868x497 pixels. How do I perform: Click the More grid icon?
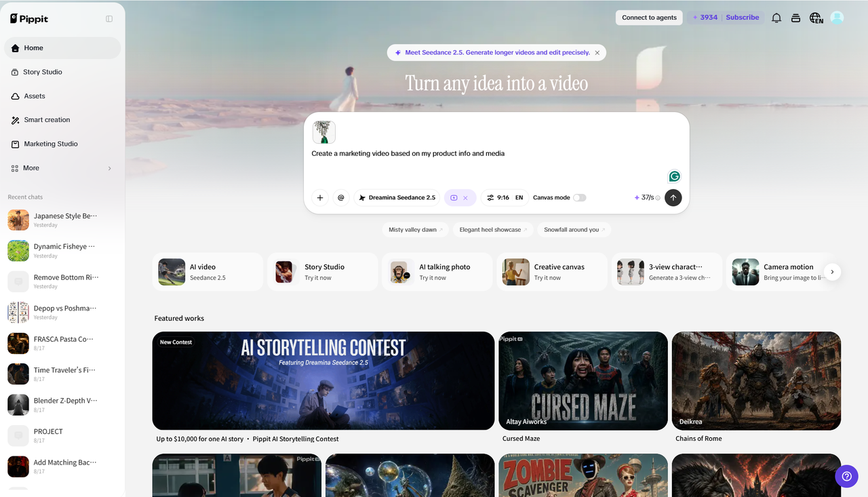coord(15,168)
